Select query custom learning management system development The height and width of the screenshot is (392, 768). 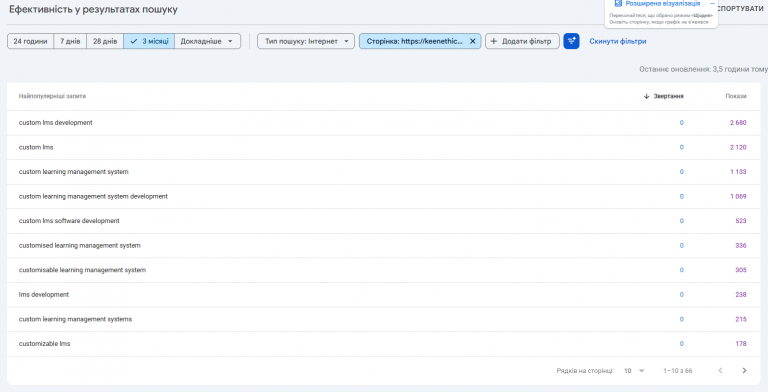384,196
